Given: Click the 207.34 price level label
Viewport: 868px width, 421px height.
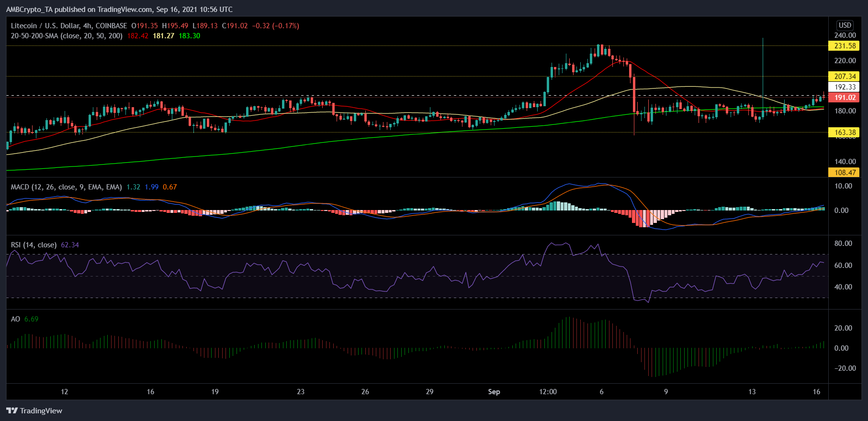Looking at the screenshot, I should click(x=844, y=77).
